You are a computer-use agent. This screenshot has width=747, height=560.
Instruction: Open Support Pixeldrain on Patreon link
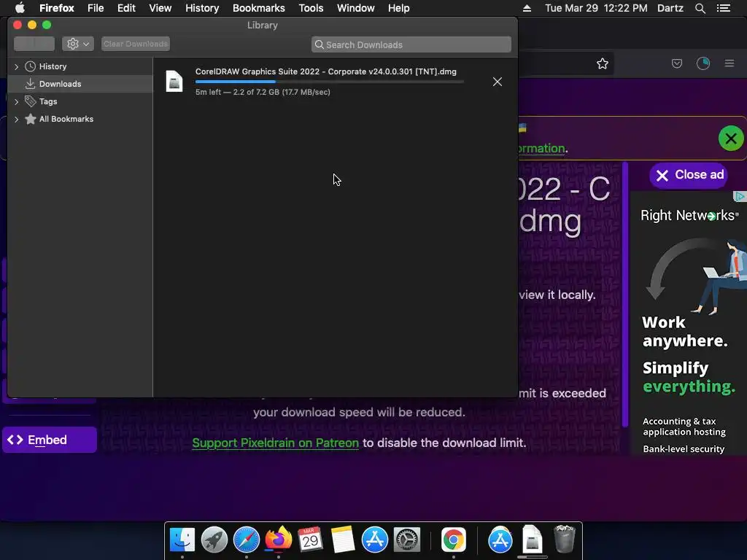pos(275,443)
